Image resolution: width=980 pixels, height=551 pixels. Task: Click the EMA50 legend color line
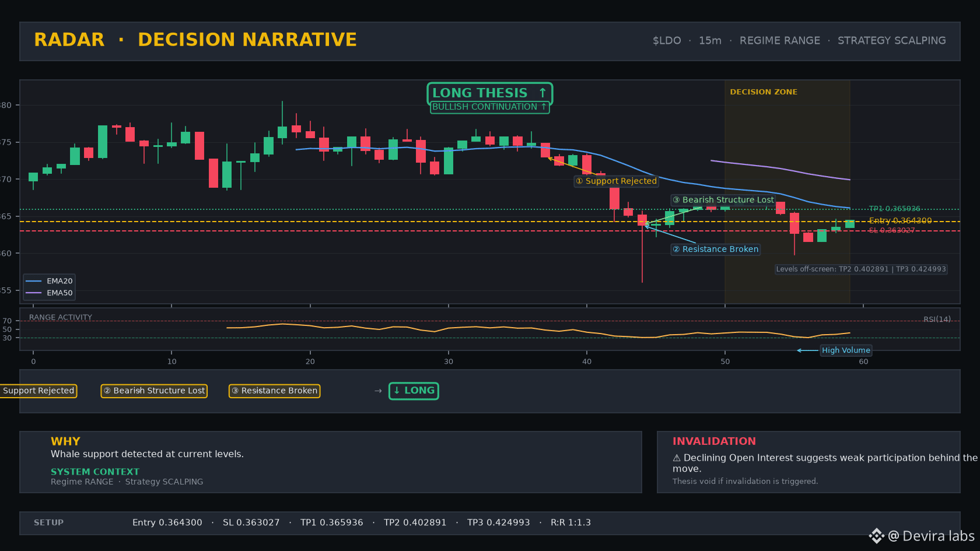pos(33,293)
